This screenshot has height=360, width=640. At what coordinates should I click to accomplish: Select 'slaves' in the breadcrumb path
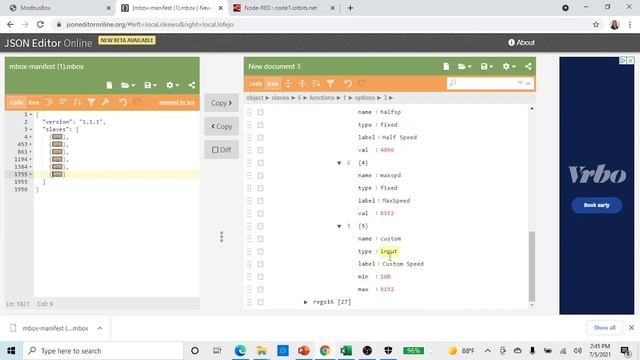280,98
